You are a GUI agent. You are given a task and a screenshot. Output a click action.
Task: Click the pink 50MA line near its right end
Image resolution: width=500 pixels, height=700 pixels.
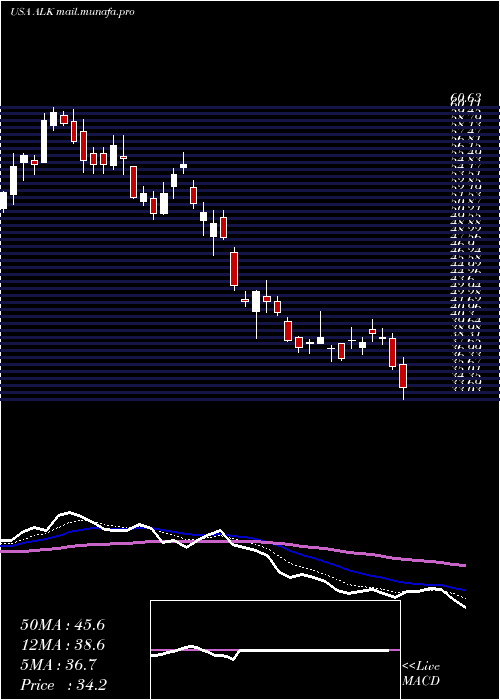460,565
